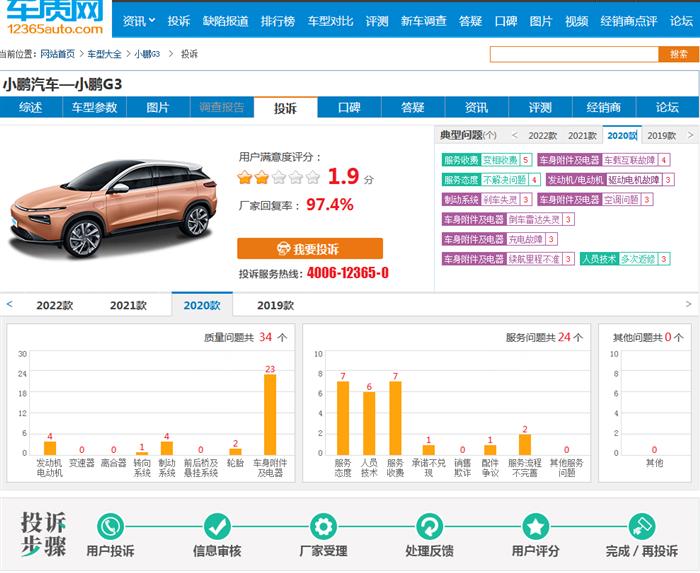The width and height of the screenshot is (700, 573).
Task: Switch to the 论坛 model tab
Action: 667,108
